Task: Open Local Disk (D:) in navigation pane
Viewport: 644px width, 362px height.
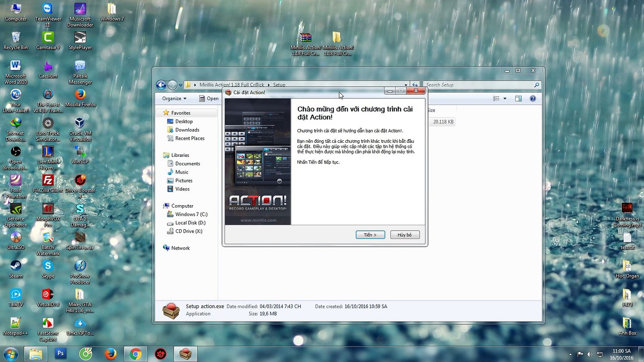Action: 190,223
